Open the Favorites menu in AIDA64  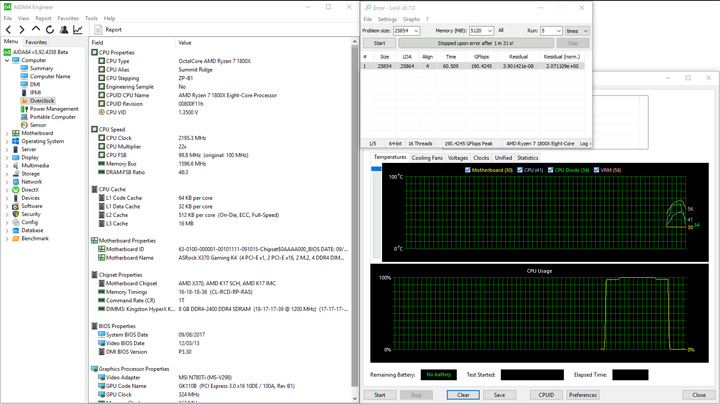(68, 18)
